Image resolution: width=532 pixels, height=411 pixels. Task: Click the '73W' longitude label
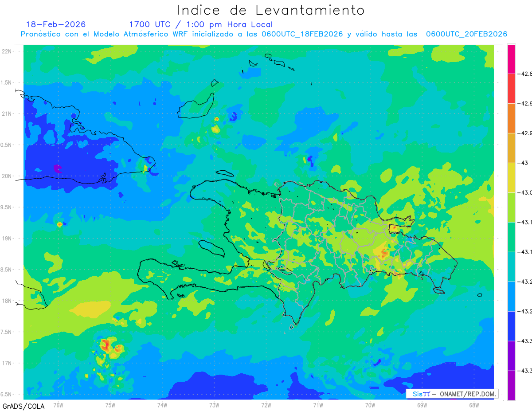(214, 405)
